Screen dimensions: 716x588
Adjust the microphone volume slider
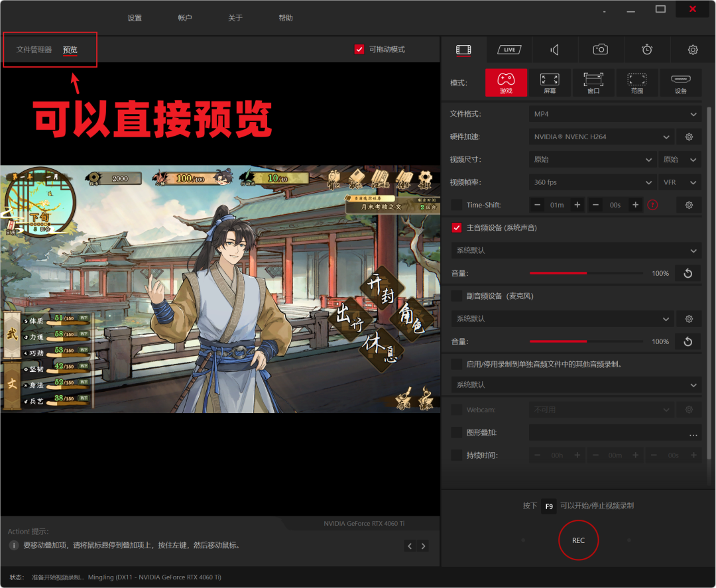click(x=586, y=341)
